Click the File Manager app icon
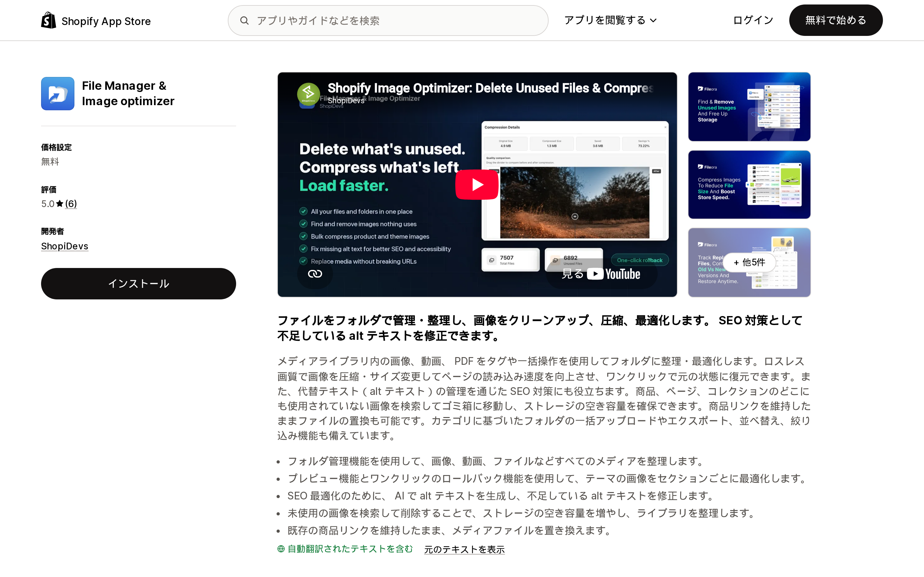Screen dimensions: 924x577 pyautogui.click(x=58, y=94)
